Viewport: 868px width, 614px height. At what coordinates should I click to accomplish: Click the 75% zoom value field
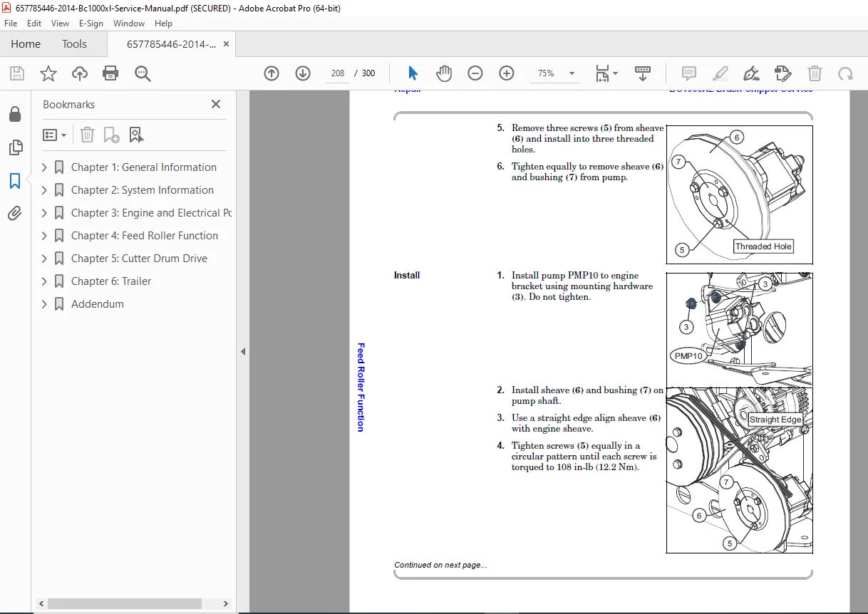pyautogui.click(x=546, y=73)
